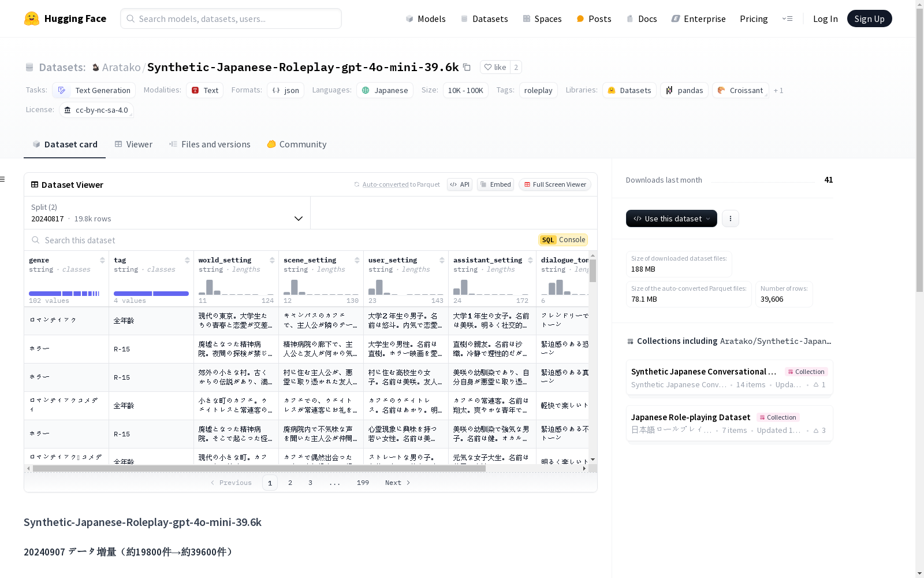Switch to the Viewer tab
The height and width of the screenshot is (578, 924).
point(133,144)
